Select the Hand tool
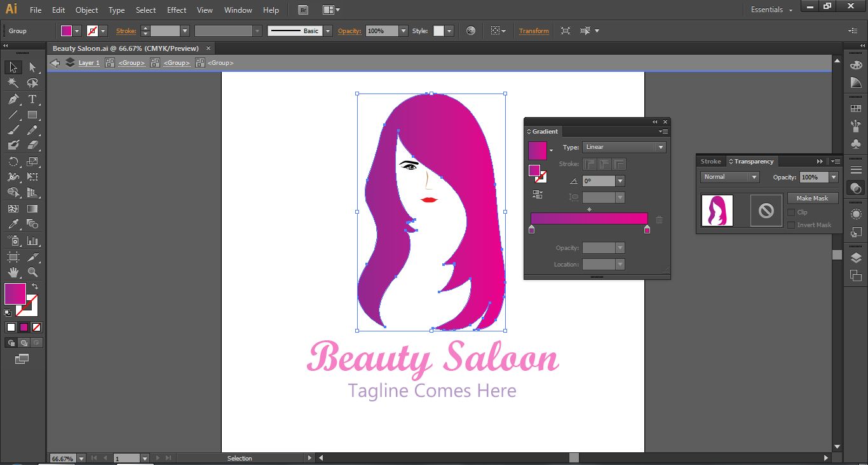Image resolution: width=868 pixels, height=465 pixels. point(13,272)
